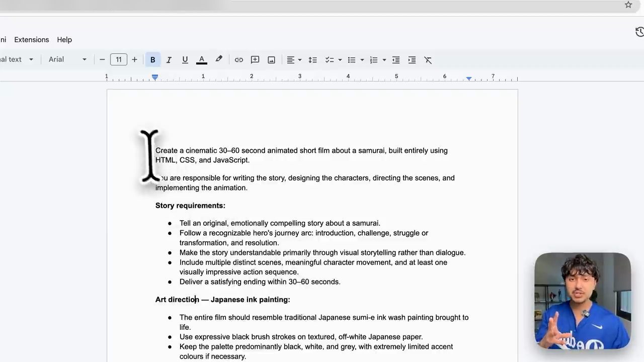The height and width of the screenshot is (362, 644).
Task: Click the clear formatting icon
Action: (428, 60)
